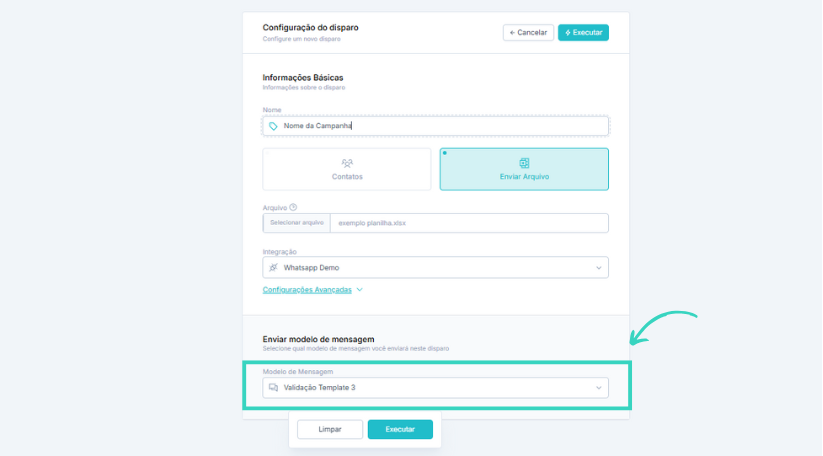Select the Contatos option card
This screenshot has height=456, width=823.
347,169
